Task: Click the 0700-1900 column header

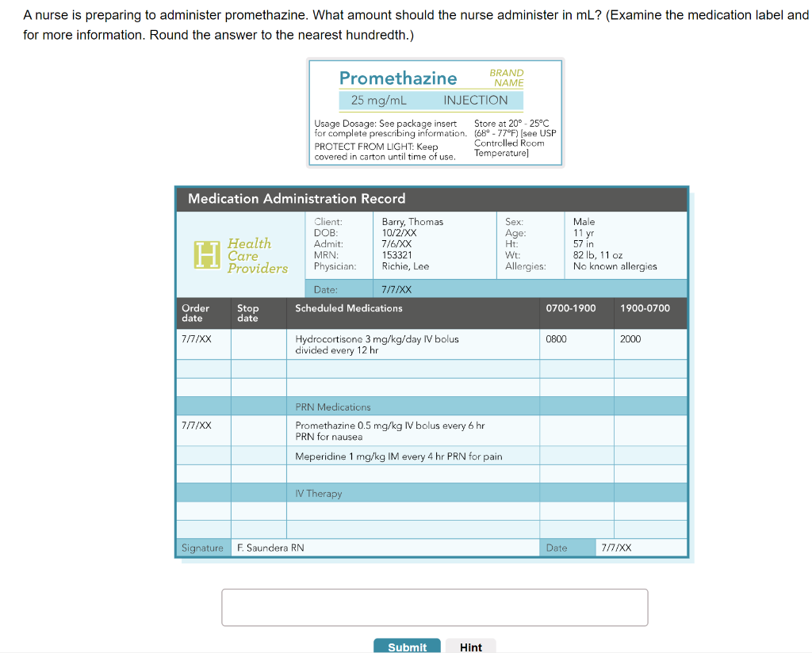Action: (x=571, y=308)
